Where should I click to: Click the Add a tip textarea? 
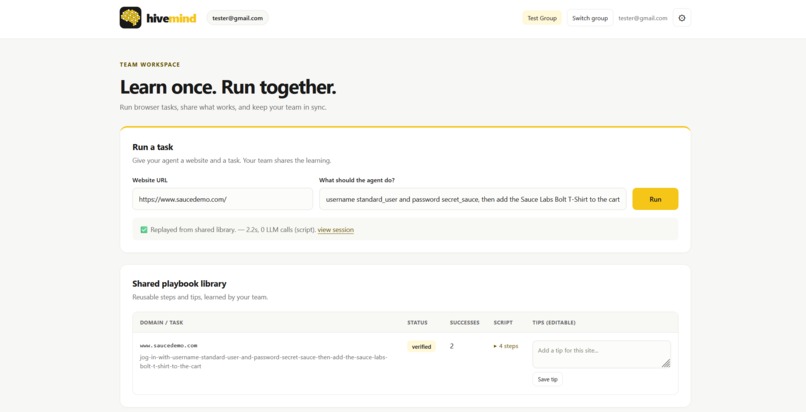coord(601,354)
